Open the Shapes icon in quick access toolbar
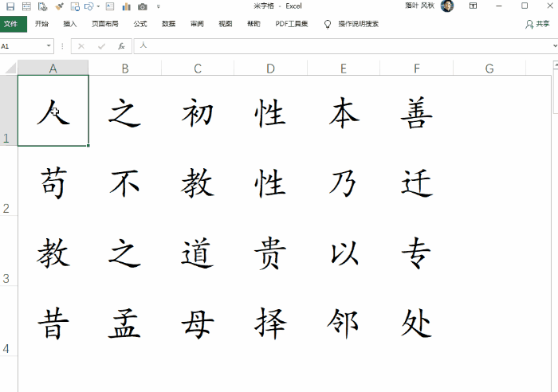 [88, 6]
